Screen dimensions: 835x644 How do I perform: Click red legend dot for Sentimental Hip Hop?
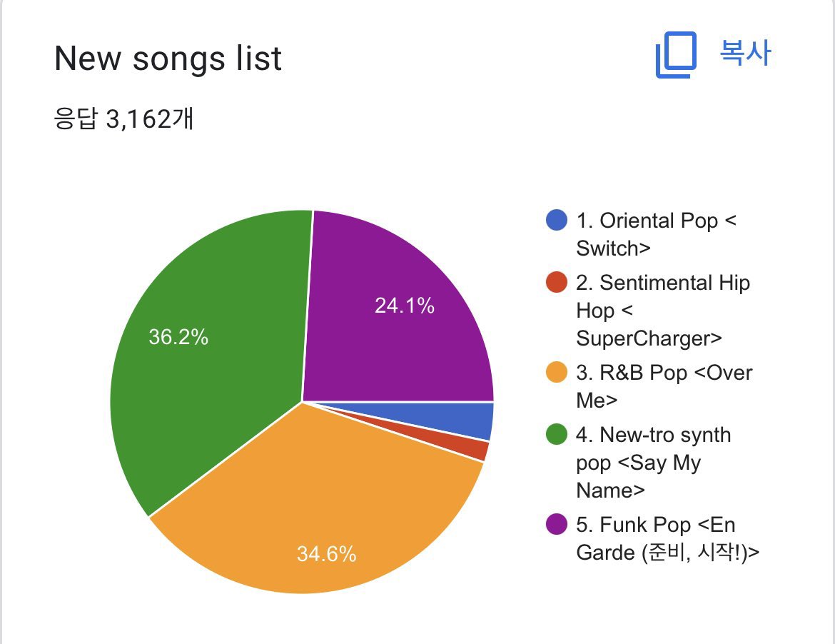coord(556,283)
